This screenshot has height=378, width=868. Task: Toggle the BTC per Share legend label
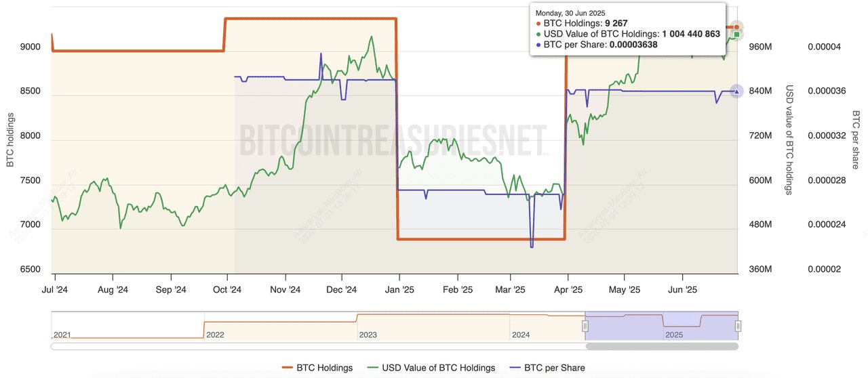555,368
